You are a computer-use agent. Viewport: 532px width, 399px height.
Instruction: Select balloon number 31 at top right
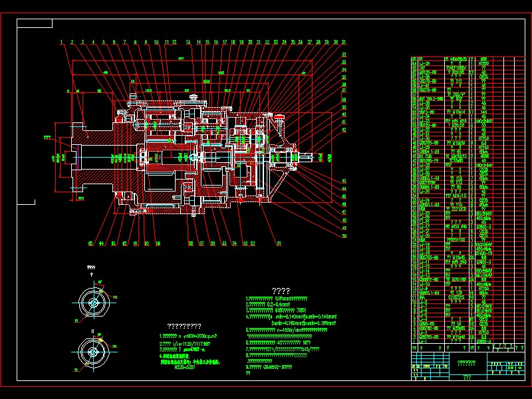click(344, 42)
